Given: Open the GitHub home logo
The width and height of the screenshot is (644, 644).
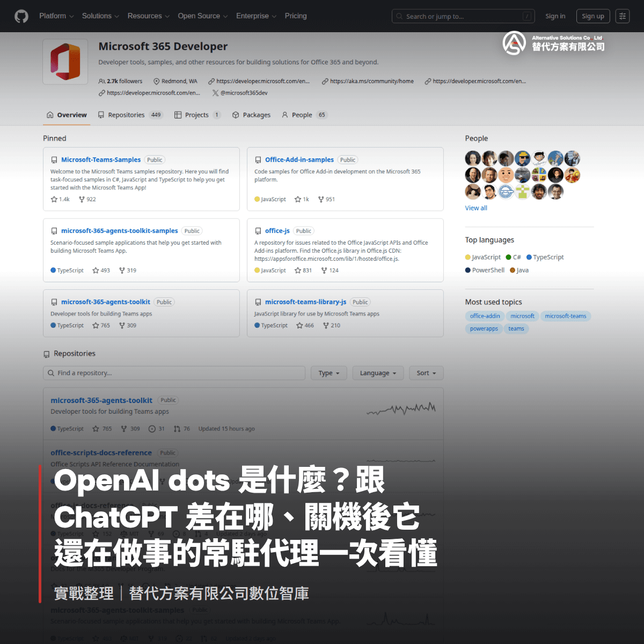Looking at the screenshot, I should click(21, 16).
